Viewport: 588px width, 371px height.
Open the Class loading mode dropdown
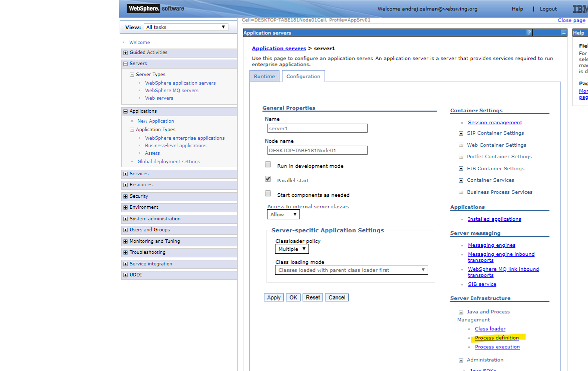click(x=352, y=270)
